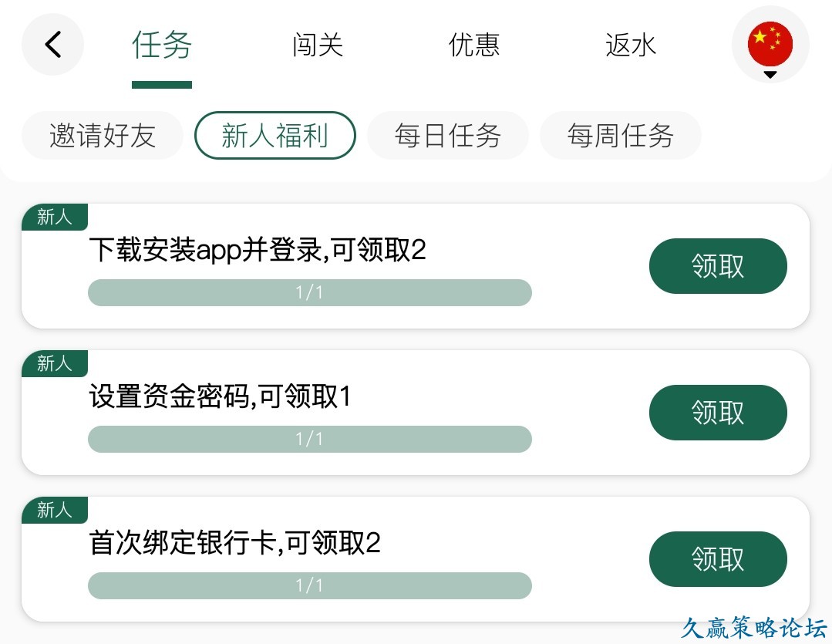Show the 每日任务 category
Image resolution: width=832 pixels, height=644 pixels.
point(448,136)
